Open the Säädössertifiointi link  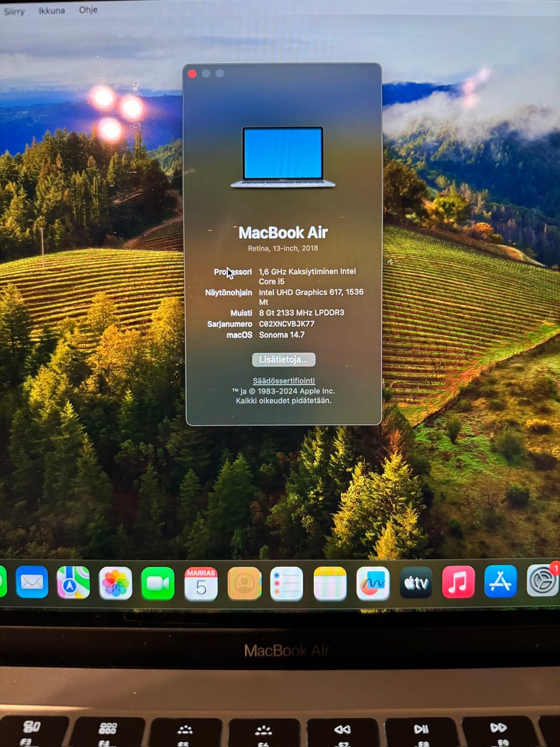[283, 381]
